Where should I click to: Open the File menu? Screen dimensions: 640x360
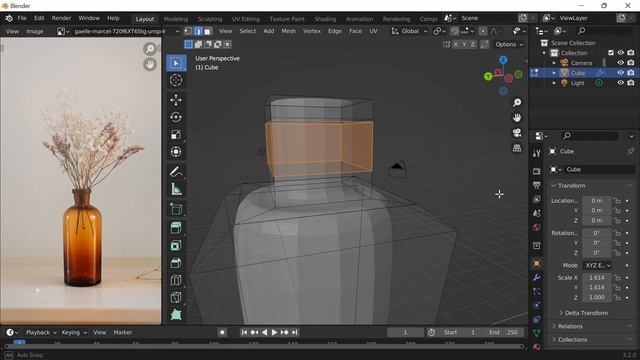click(x=22, y=18)
